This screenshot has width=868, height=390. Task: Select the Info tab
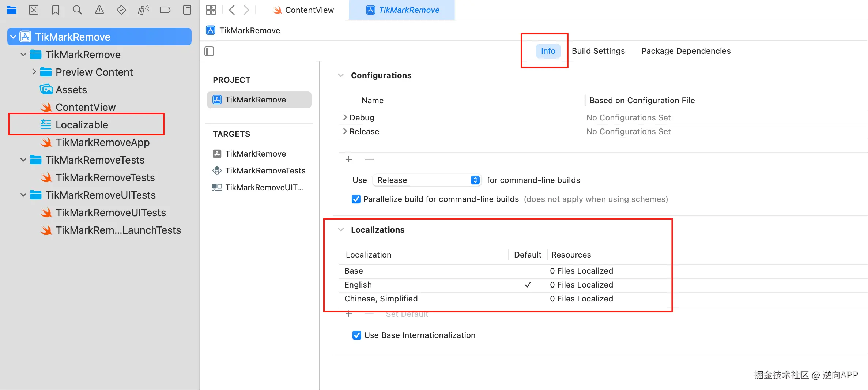pyautogui.click(x=548, y=51)
